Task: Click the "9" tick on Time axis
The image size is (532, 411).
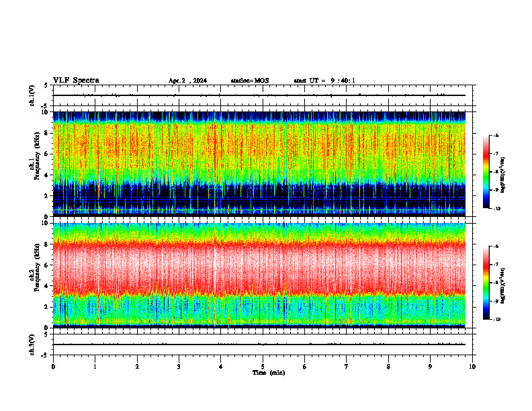Action: [x=430, y=367]
